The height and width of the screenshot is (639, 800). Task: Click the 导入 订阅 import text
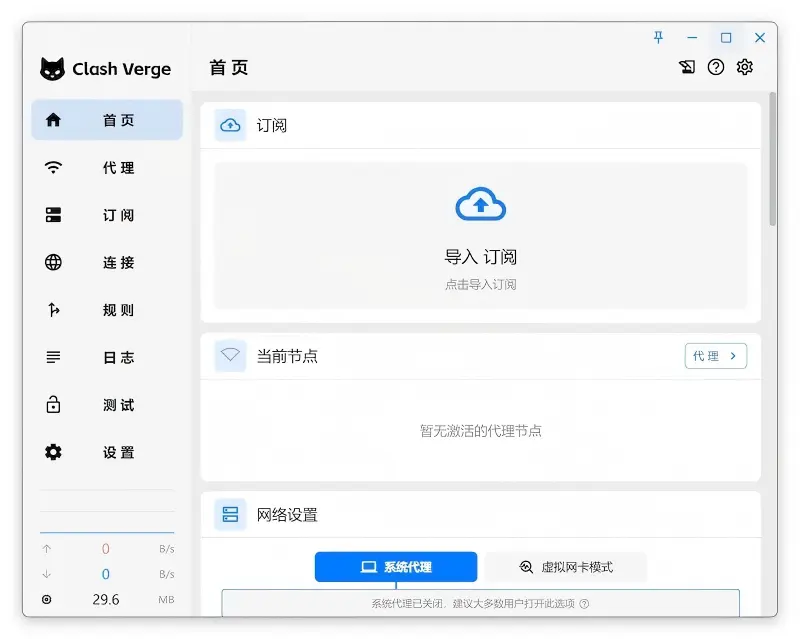[x=481, y=257]
